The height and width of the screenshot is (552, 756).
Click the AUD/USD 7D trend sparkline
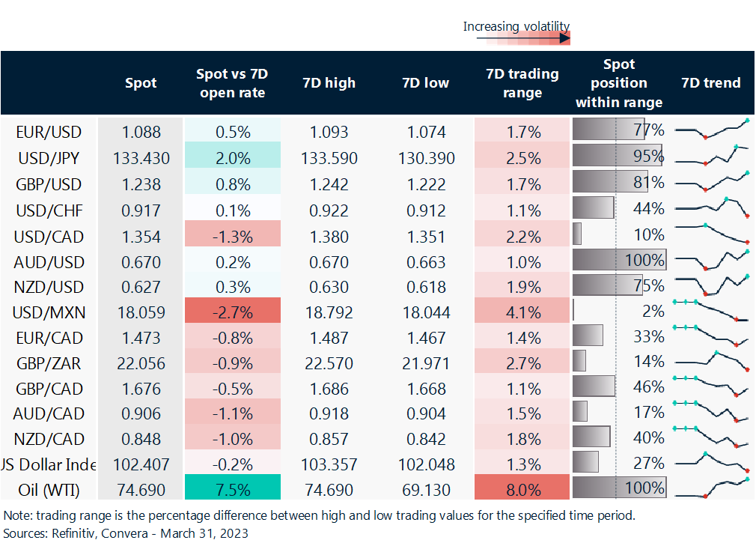coord(711,260)
